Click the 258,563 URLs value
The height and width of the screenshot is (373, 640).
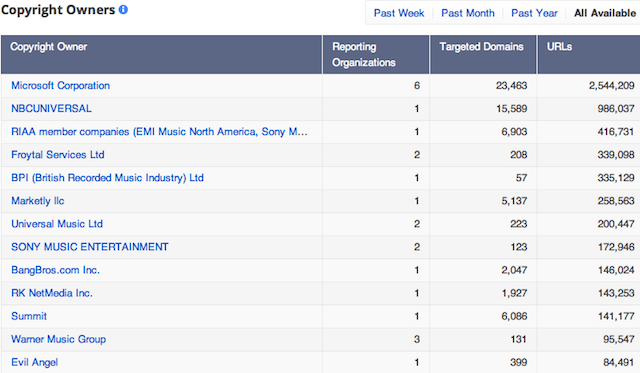[x=616, y=201]
